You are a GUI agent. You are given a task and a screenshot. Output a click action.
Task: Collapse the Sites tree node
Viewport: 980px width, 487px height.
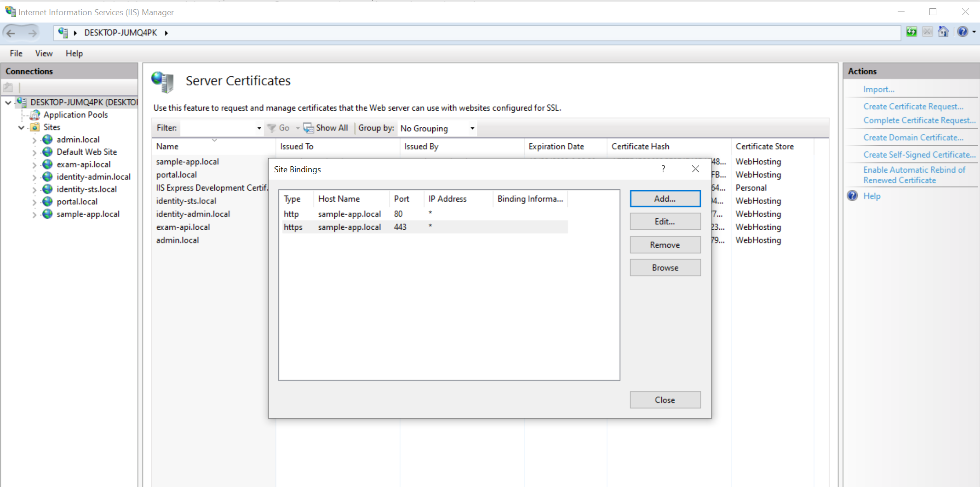click(21, 128)
